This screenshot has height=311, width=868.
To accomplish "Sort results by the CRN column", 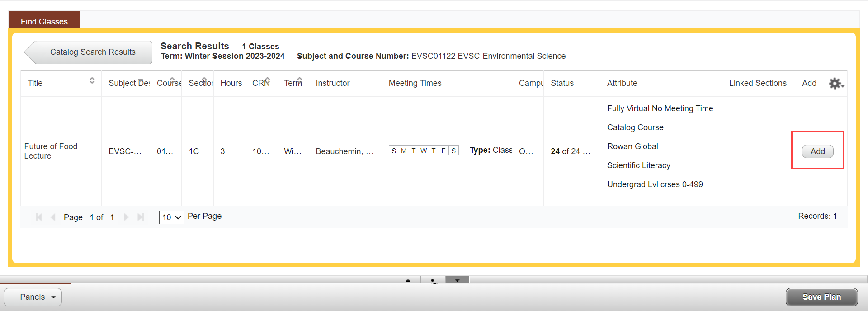I will tap(261, 83).
